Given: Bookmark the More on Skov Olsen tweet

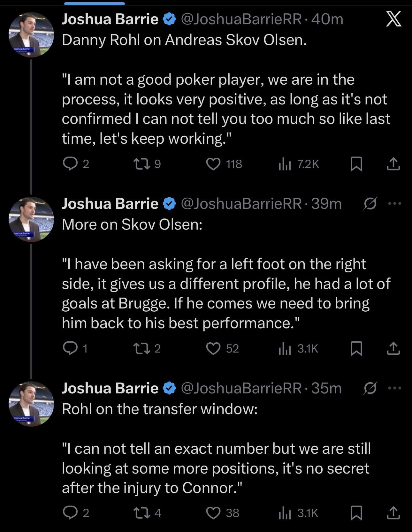Looking at the screenshot, I should [356, 348].
